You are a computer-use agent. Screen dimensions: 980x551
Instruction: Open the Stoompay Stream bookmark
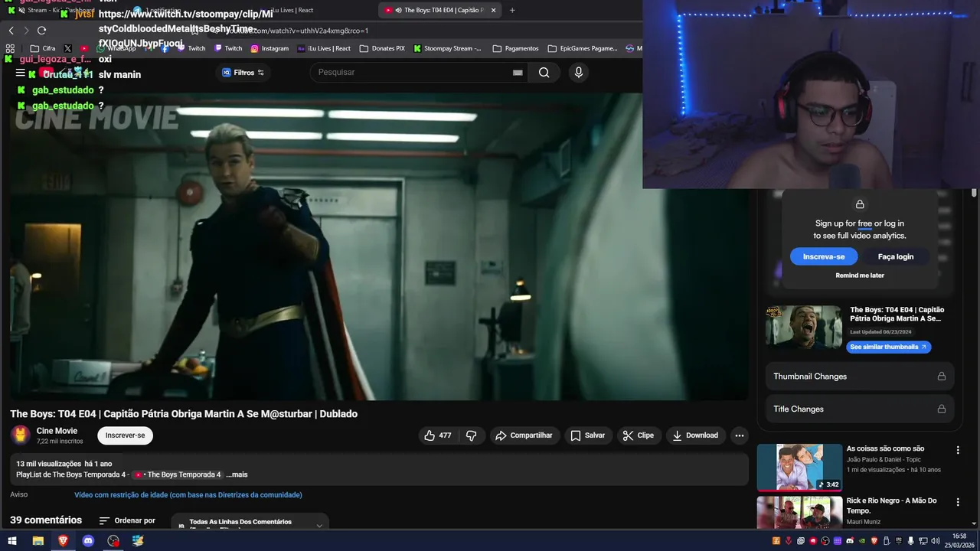click(448, 48)
